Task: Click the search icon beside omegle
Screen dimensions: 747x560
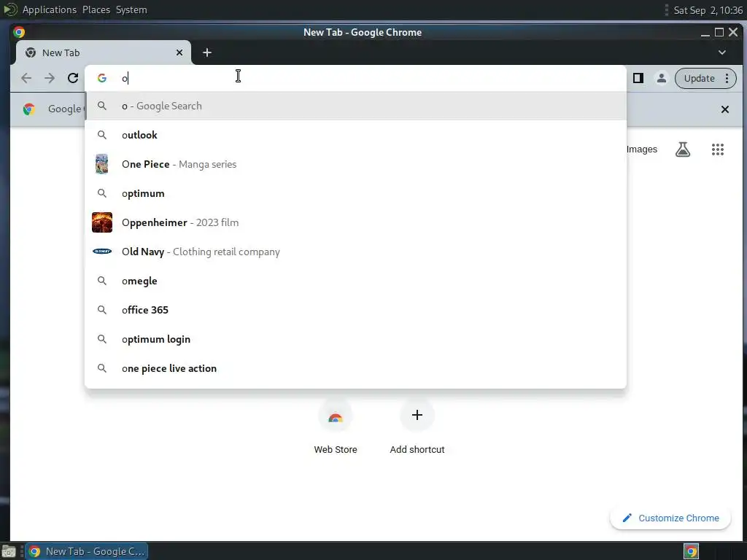Action: [x=102, y=281]
